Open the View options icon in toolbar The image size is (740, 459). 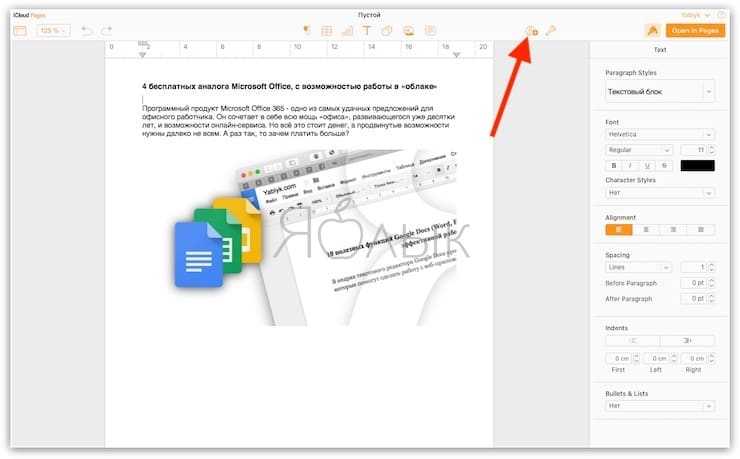click(x=20, y=31)
